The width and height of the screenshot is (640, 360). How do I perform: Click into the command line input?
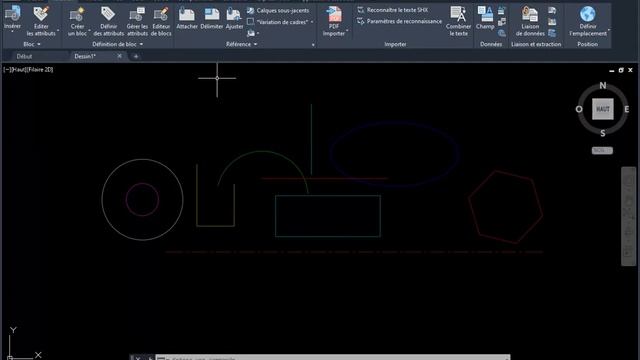(x=333, y=358)
